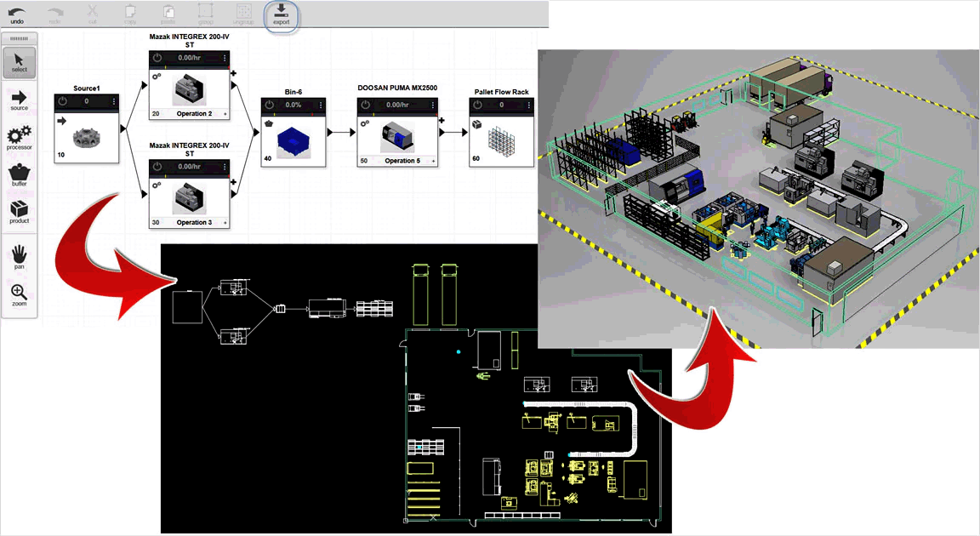Click the Operation 3 label
980x536 pixels.
click(194, 222)
